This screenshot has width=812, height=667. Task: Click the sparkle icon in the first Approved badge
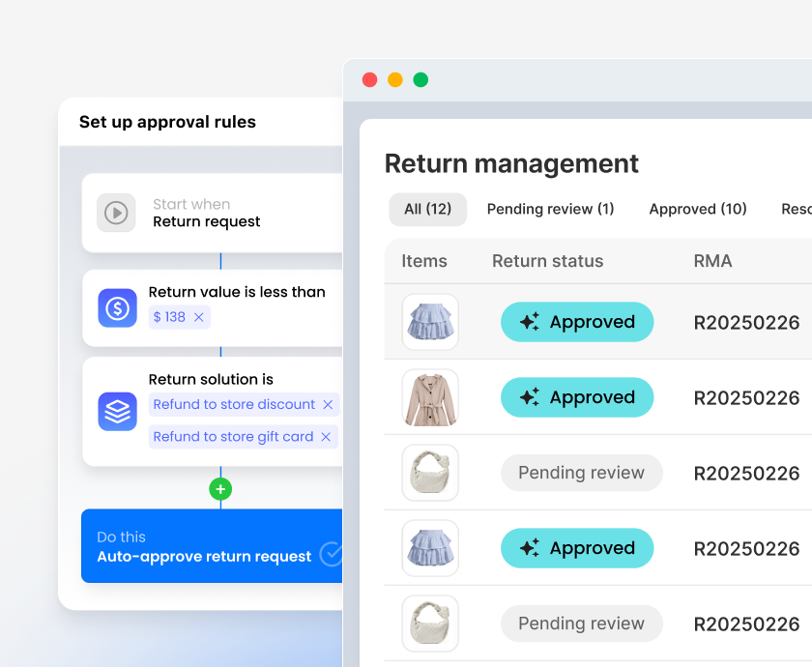[528, 322]
